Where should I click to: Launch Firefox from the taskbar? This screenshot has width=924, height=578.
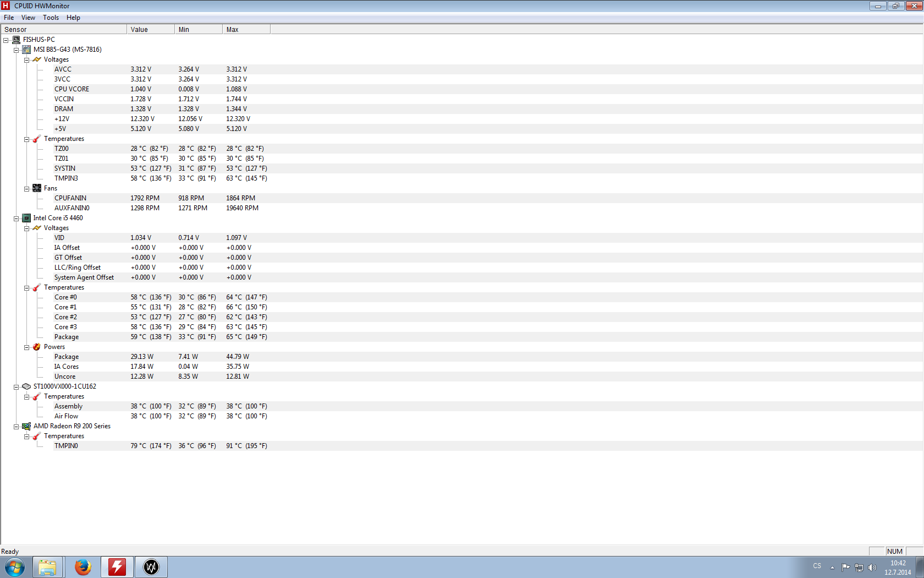coord(82,567)
